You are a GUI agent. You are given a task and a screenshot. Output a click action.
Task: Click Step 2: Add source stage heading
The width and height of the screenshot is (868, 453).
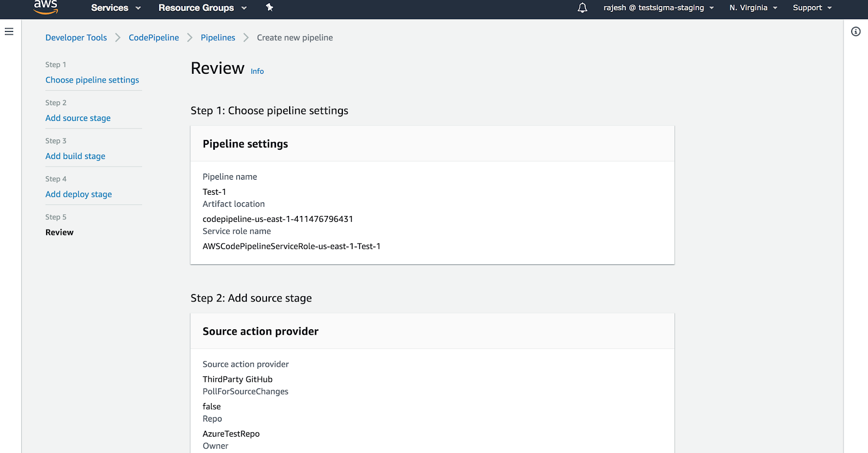coord(251,298)
